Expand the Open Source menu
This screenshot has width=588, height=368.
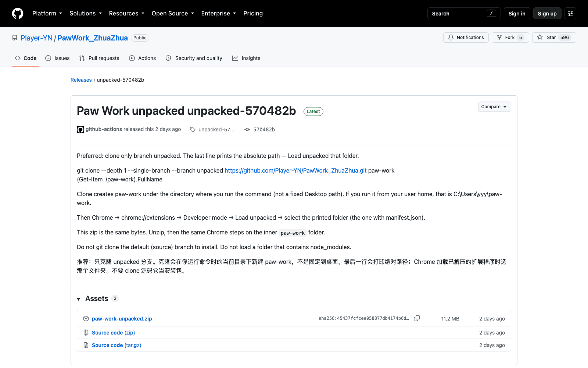tap(173, 13)
